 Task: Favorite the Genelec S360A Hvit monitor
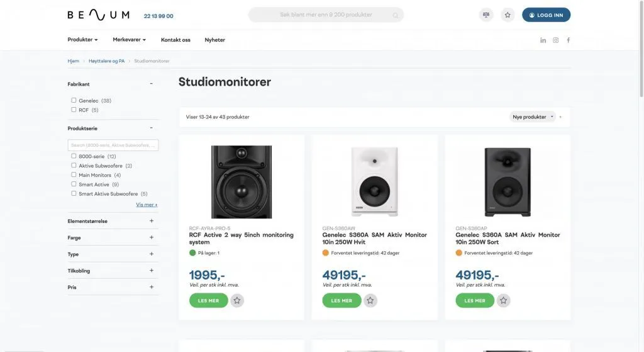point(370,301)
